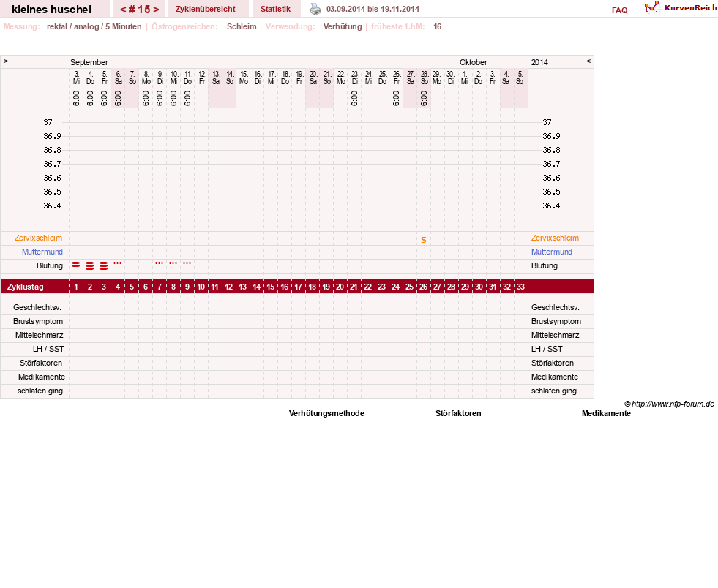Click the bold 'Störfaktoren' heading below chart
718x588 pixels.
(458, 413)
